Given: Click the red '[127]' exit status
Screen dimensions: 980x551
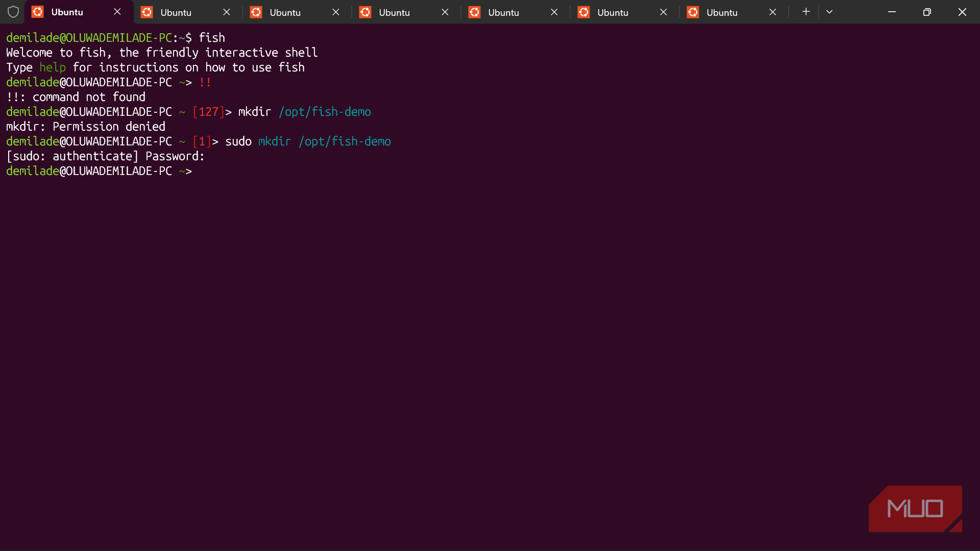Looking at the screenshot, I should 209,112.
